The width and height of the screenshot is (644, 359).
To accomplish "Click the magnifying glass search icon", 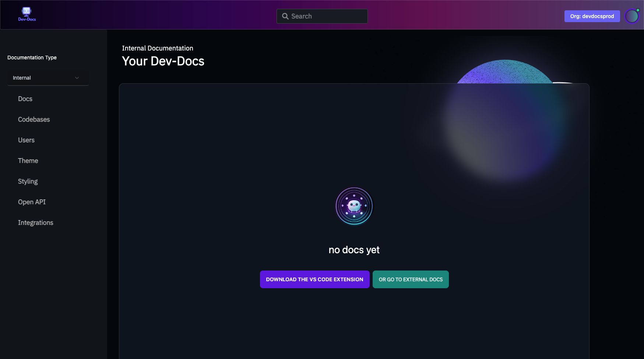I will tap(285, 16).
